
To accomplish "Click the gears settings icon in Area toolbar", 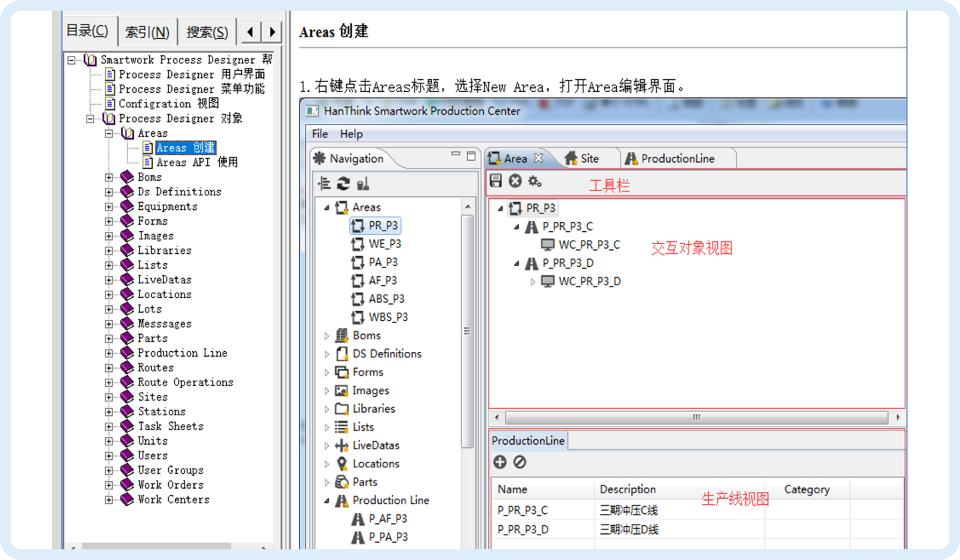I will tap(534, 181).
